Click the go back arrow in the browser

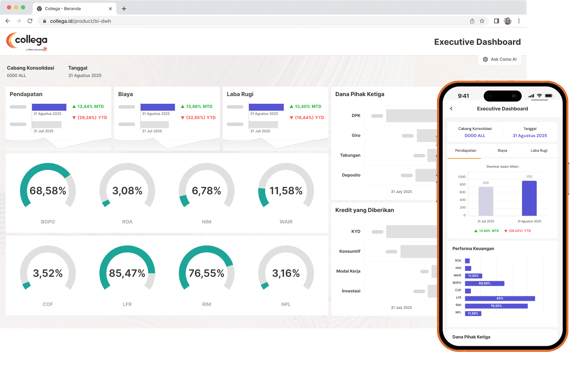point(8,21)
